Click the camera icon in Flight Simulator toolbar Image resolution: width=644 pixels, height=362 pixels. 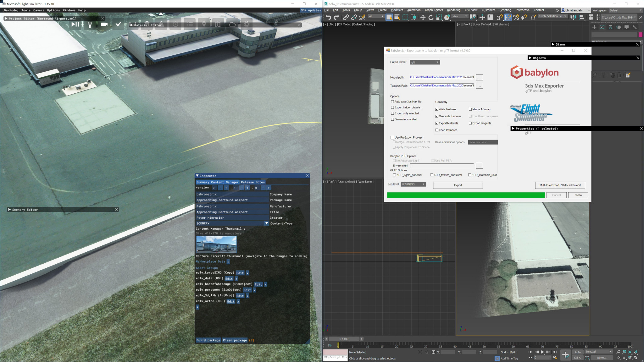coord(104,24)
